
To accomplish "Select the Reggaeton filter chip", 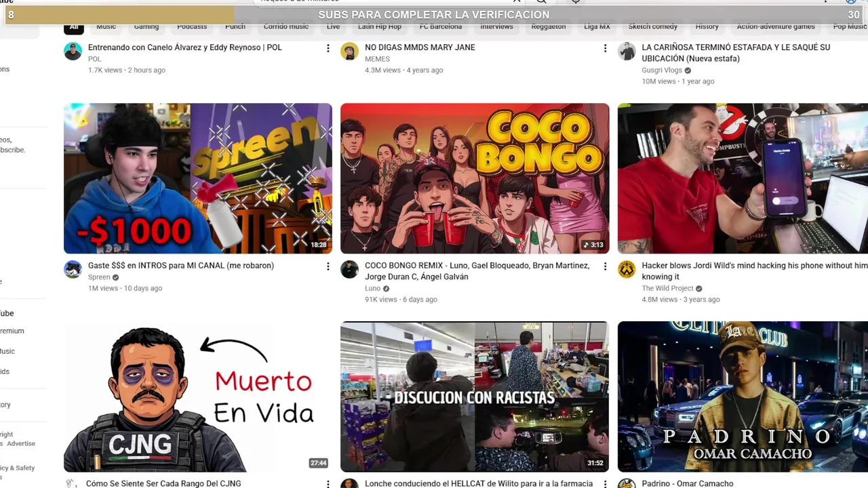I will pyautogui.click(x=549, y=27).
